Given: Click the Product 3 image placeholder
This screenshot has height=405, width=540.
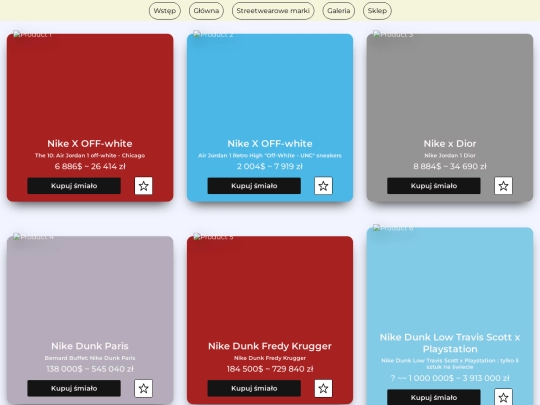Looking at the screenshot, I should 393,34.
